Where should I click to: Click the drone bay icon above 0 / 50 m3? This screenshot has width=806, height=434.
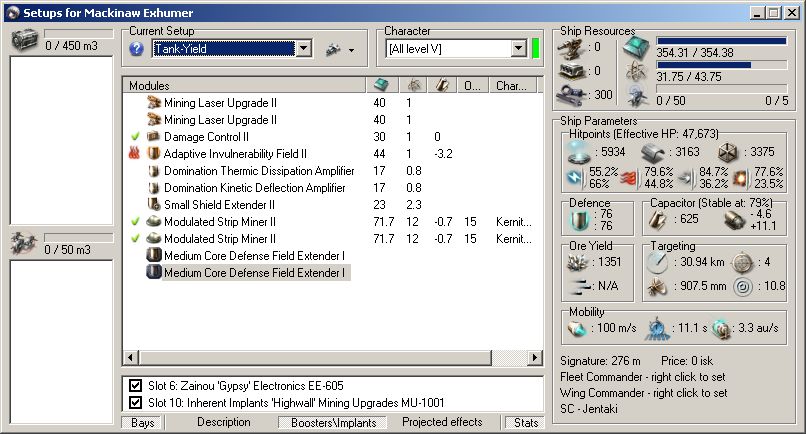click(24, 243)
